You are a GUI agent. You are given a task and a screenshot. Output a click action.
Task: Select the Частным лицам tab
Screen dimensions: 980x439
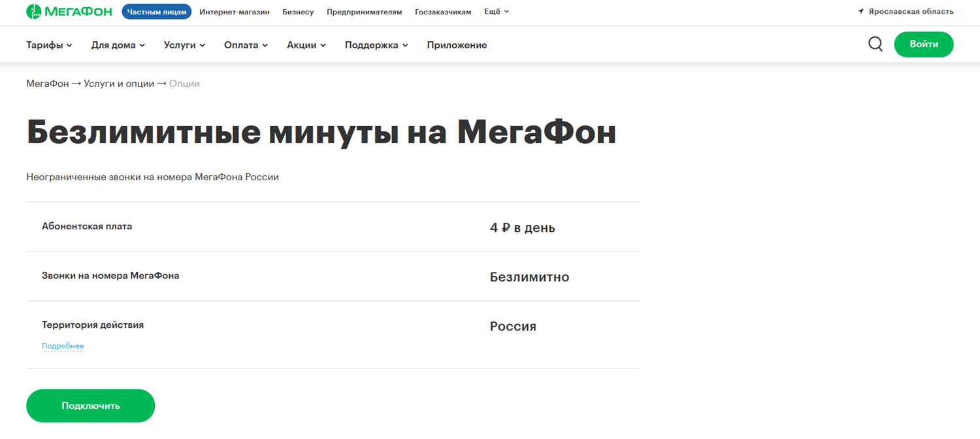[157, 12]
